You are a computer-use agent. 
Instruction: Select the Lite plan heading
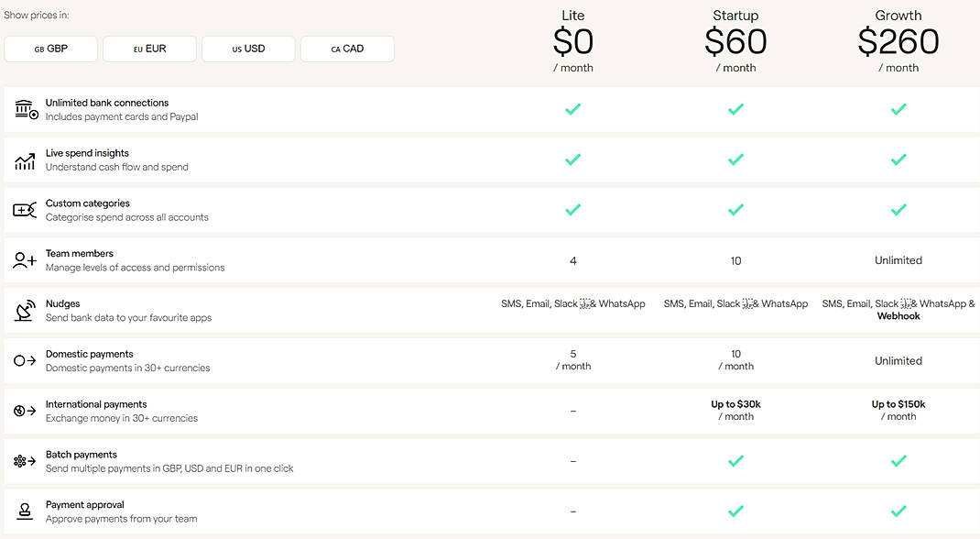pyautogui.click(x=573, y=16)
